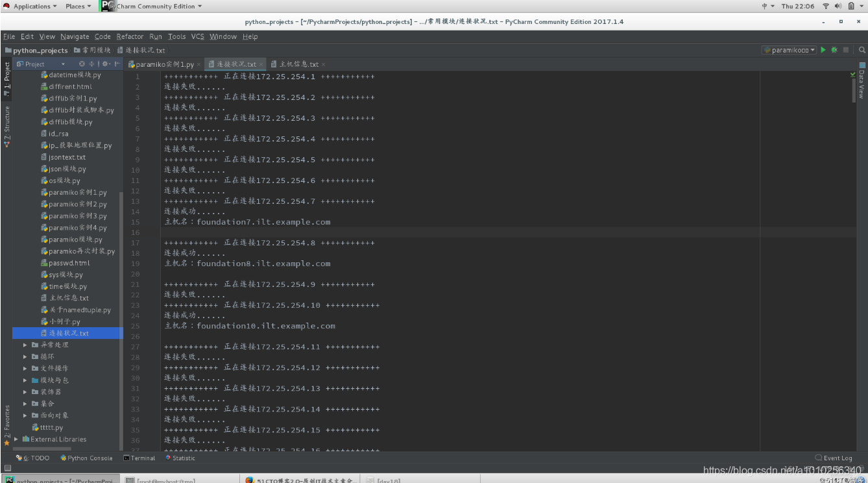Locate current file with scroll-from-source icon
Screen dimensions: 868x483
82,64
